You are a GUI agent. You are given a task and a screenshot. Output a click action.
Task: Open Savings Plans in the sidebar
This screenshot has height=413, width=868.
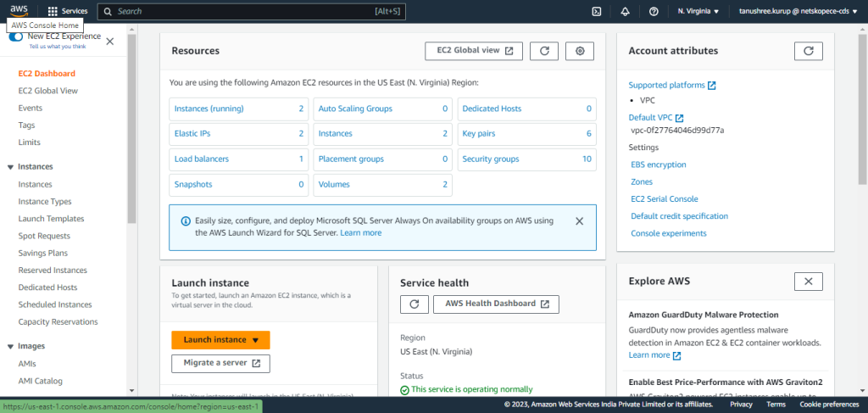[x=43, y=253]
